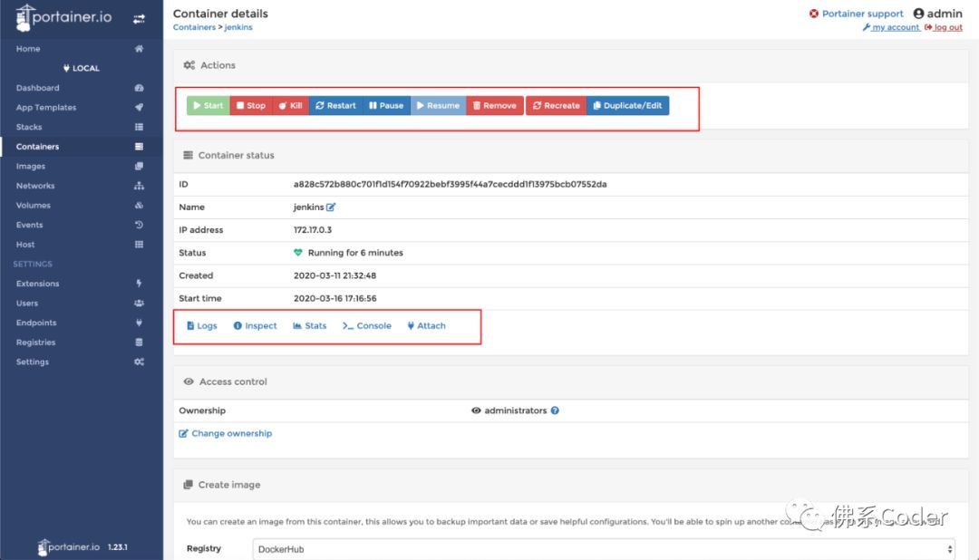Click the container ID hash text
The width and height of the screenshot is (979, 560).
pyautogui.click(x=451, y=184)
